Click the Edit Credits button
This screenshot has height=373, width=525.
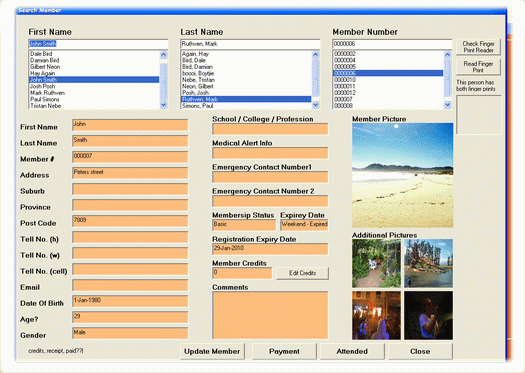[x=302, y=273]
